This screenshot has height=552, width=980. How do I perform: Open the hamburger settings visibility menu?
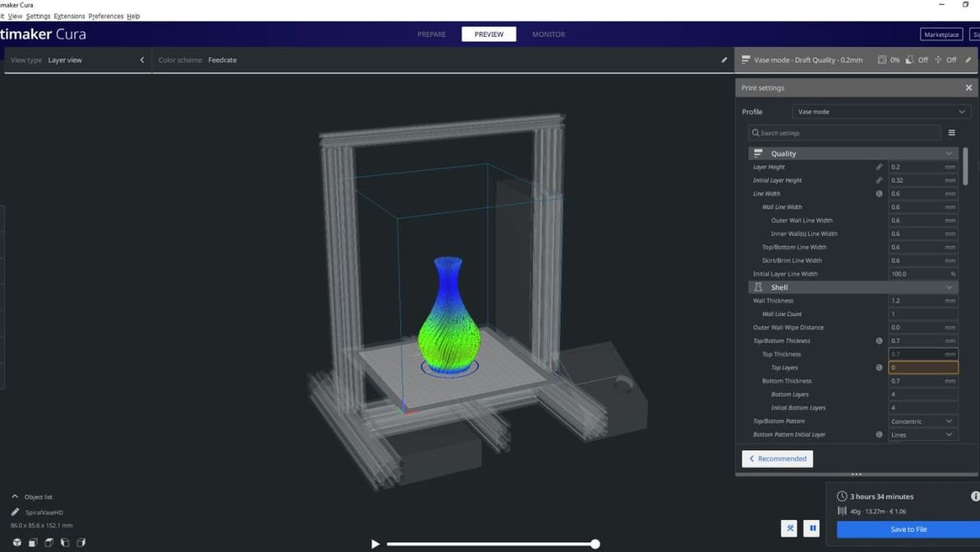[951, 132]
